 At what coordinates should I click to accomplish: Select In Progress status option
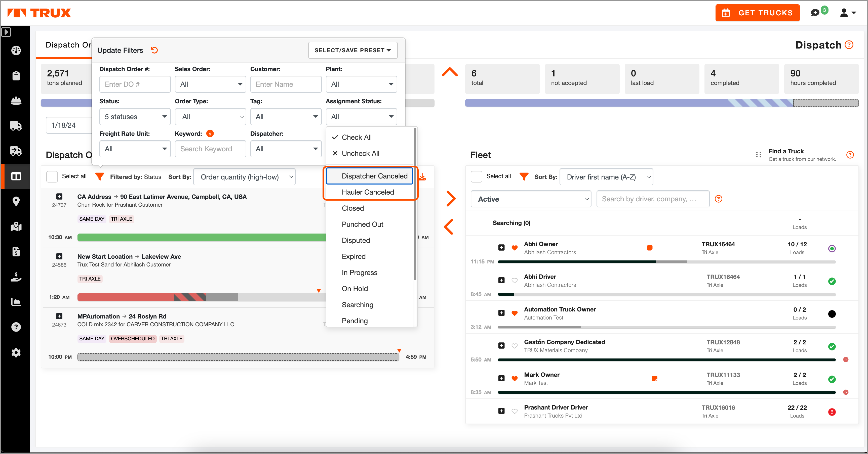(370, 273)
